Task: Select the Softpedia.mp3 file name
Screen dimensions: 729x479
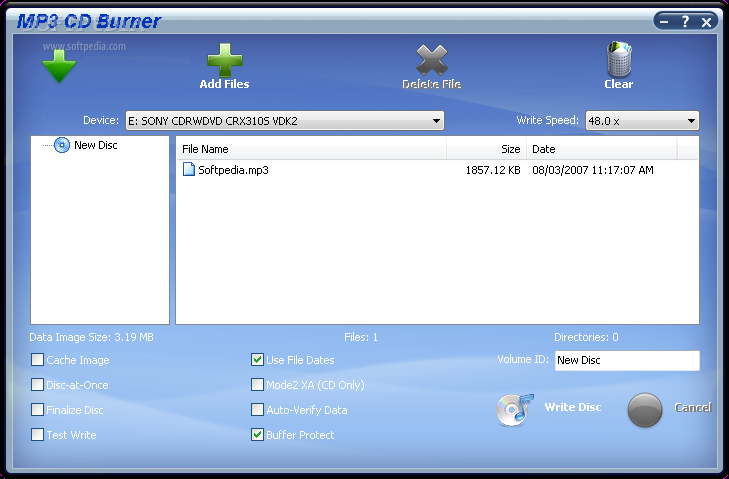Action: point(233,170)
